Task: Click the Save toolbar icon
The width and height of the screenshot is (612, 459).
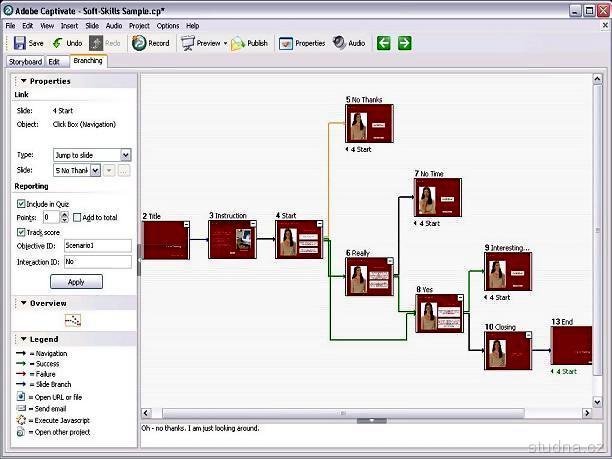Action: (19, 43)
